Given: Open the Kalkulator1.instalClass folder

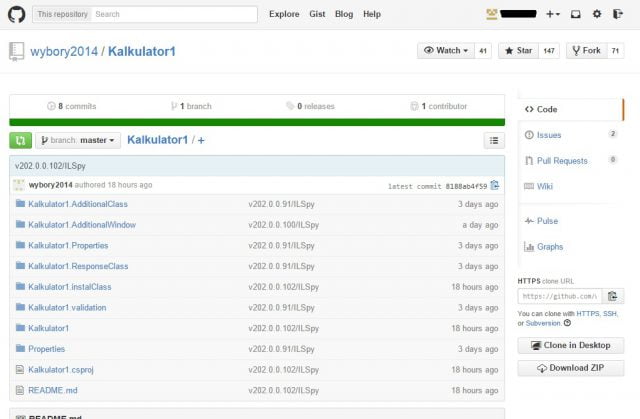Looking at the screenshot, I should pyautogui.click(x=70, y=287).
